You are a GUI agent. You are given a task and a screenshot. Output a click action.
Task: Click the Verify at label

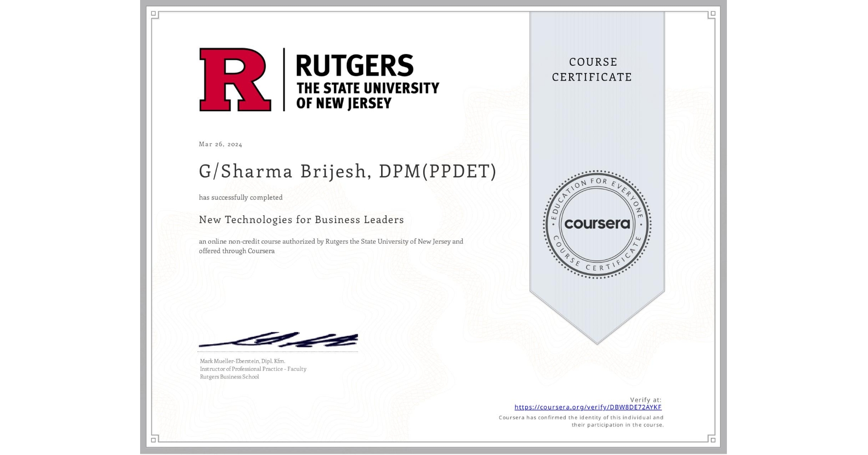[646, 399]
